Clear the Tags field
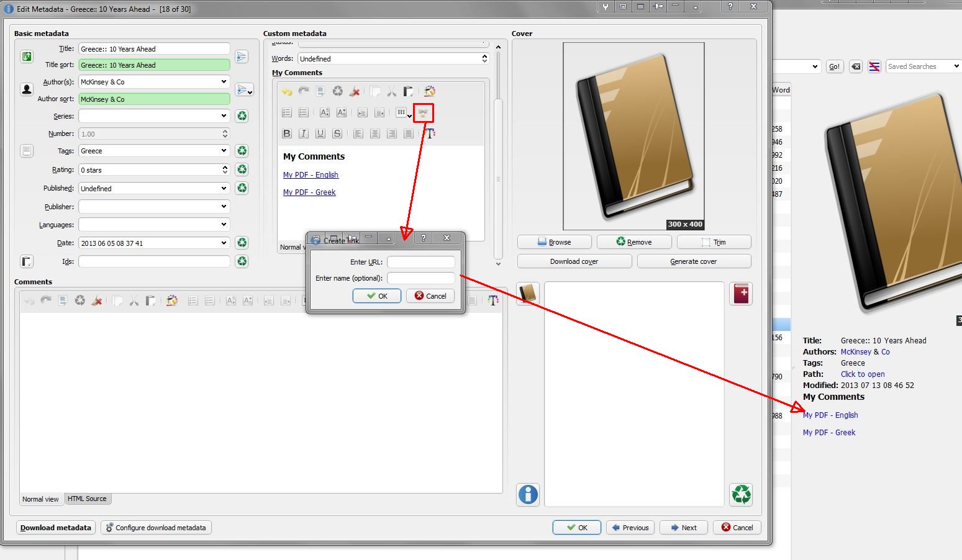Viewport: 962px width, 560px height. (x=242, y=151)
